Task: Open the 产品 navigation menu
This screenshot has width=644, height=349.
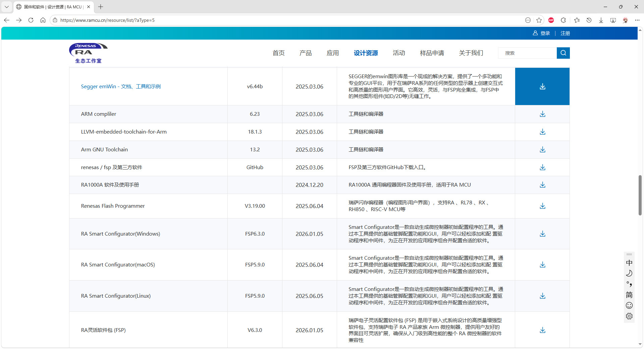Action: click(306, 53)
